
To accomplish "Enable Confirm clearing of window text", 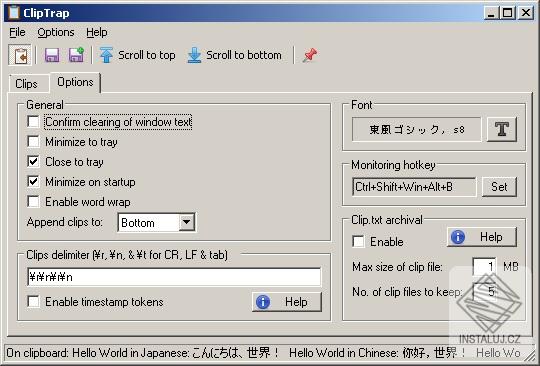I will coord(33,122).
